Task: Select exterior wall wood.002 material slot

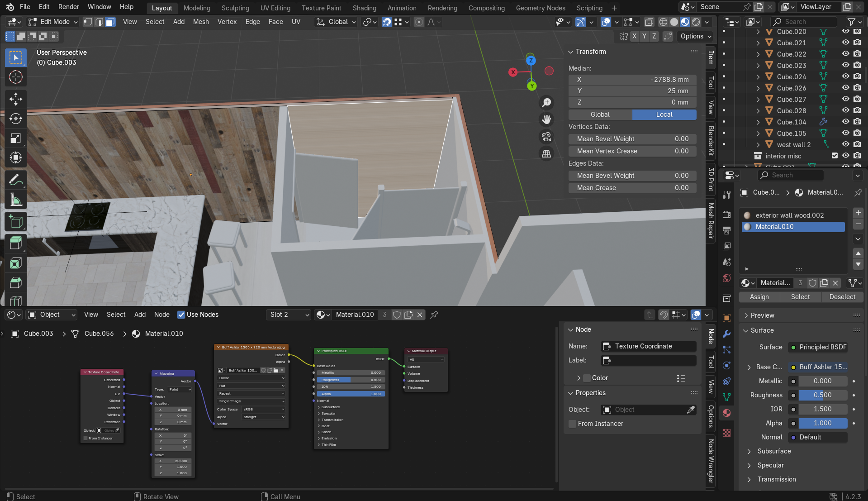Action: [793, 215]
